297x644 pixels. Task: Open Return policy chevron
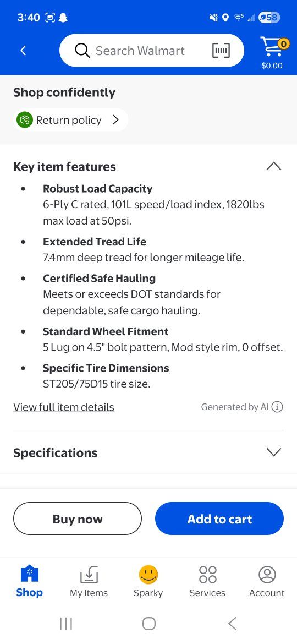coord(116,120)
